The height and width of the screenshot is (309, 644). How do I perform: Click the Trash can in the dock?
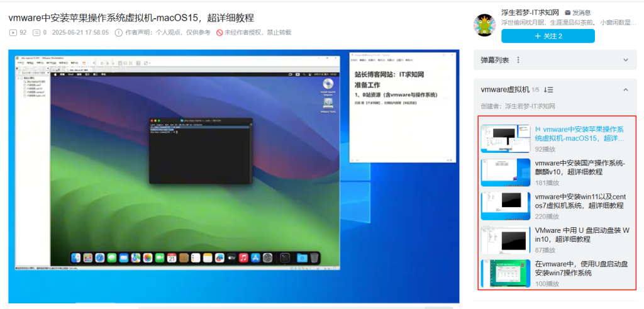click(314, 257)
